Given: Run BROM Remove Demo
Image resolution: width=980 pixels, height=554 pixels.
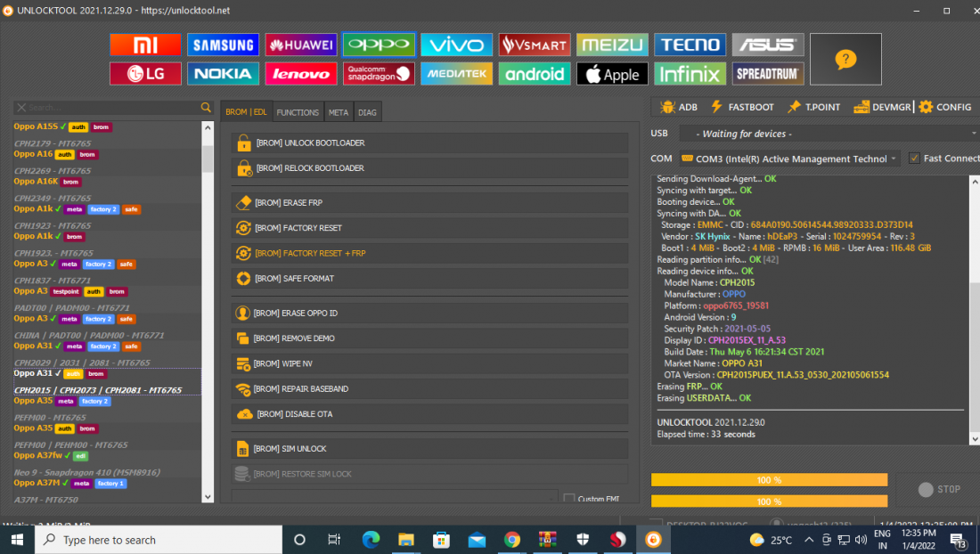Looking at the screenshot, I should (429, 338).
